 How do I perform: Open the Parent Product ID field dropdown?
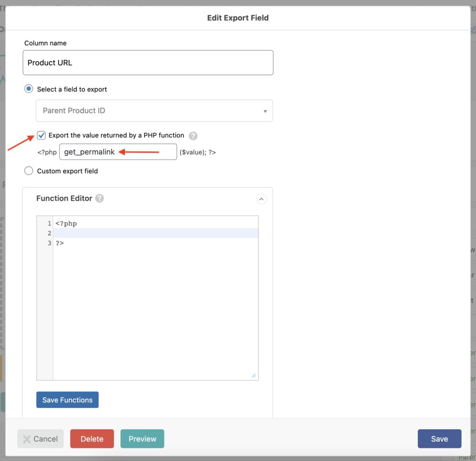tap(154, 111)
